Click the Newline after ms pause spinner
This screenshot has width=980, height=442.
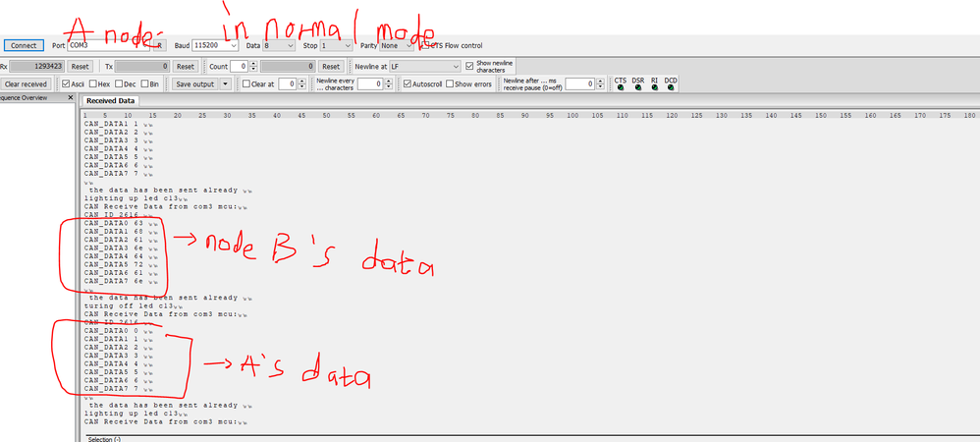(x=583, y=83)
